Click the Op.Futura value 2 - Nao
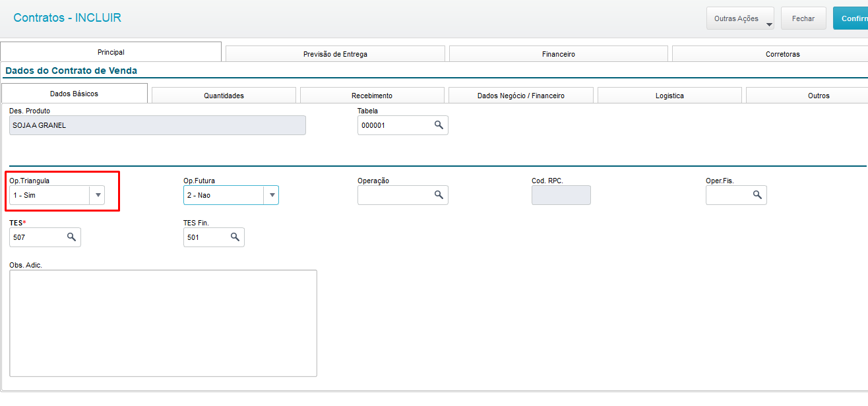This screenshot has width=868, height=406. (224, 195)
